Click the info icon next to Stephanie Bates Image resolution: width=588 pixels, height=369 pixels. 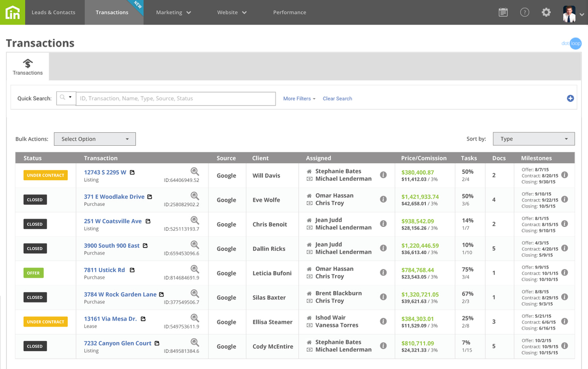point(383,175)
